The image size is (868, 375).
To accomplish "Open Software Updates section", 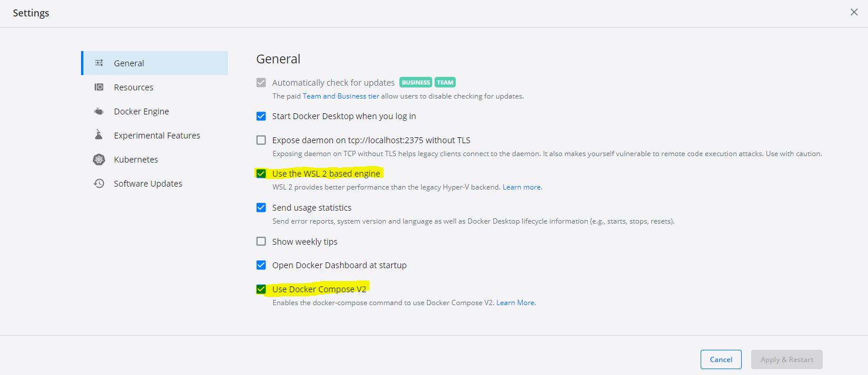I will [x=154, y=183].
